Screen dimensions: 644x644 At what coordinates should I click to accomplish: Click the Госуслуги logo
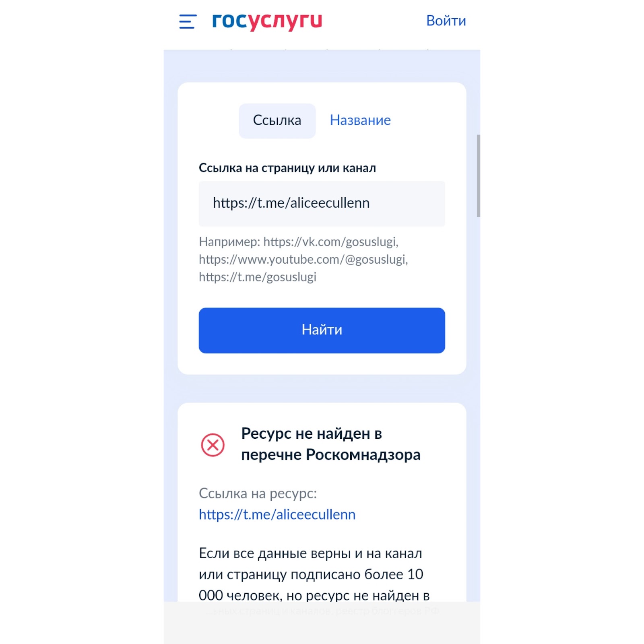(x=267, y=22)
